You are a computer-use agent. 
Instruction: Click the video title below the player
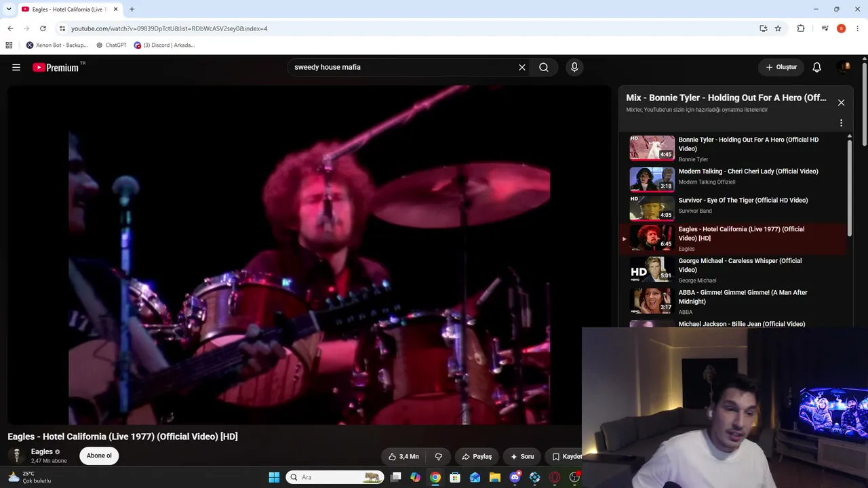click(x=123, y=436)
